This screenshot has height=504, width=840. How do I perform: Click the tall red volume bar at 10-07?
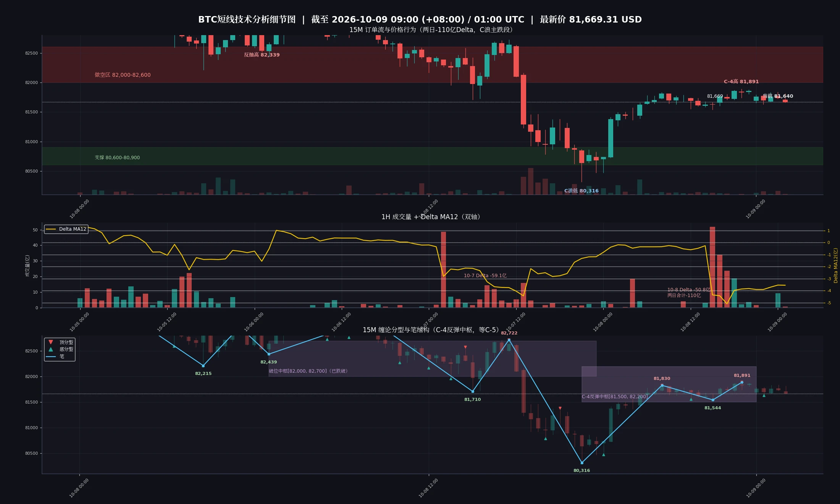point(443,270)
